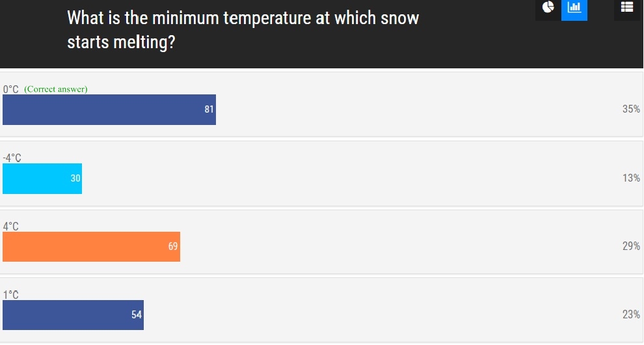Image resolution: width=644 pixels, height=345 pixels.
Task: Click the 29% percentage value
Action: [631, 246]
